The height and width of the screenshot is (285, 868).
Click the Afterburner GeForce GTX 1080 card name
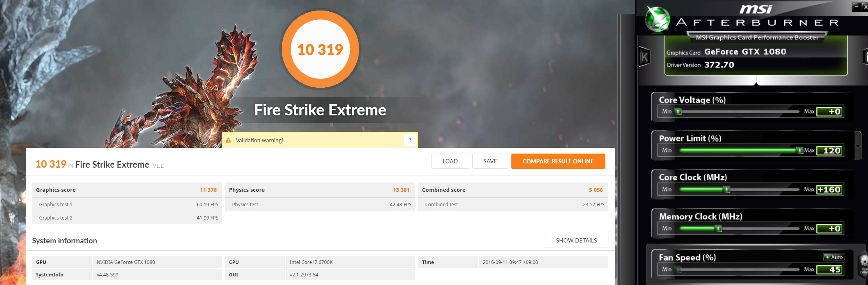point(745,51)
